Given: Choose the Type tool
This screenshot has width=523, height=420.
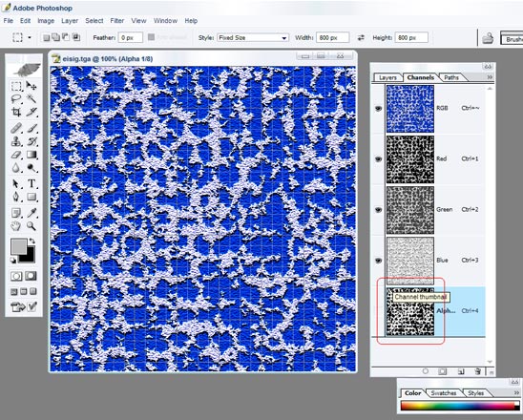Looking at the screenshot, I should click(31, 183).
